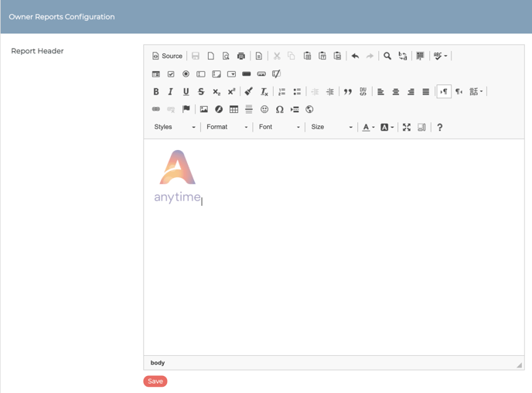This screenshot has width=532, height=393.
Task: Toggle subscript formatting
Action: [x=217, y=91]
